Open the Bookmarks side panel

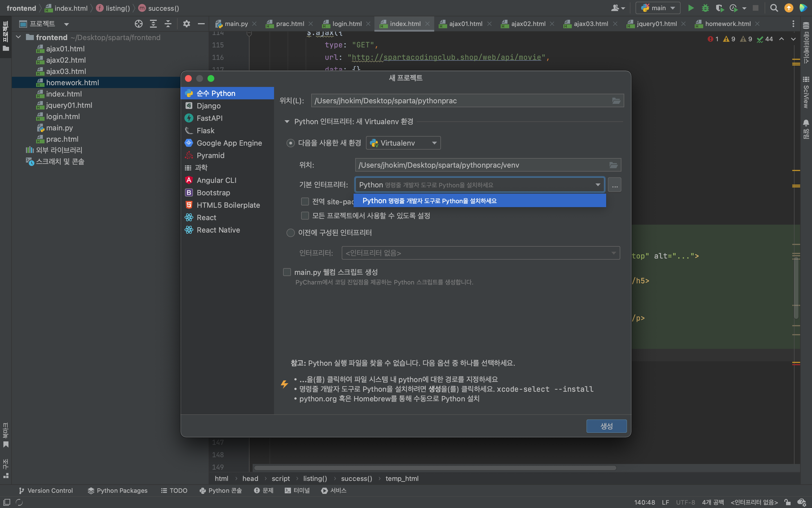tap(6, 435)
